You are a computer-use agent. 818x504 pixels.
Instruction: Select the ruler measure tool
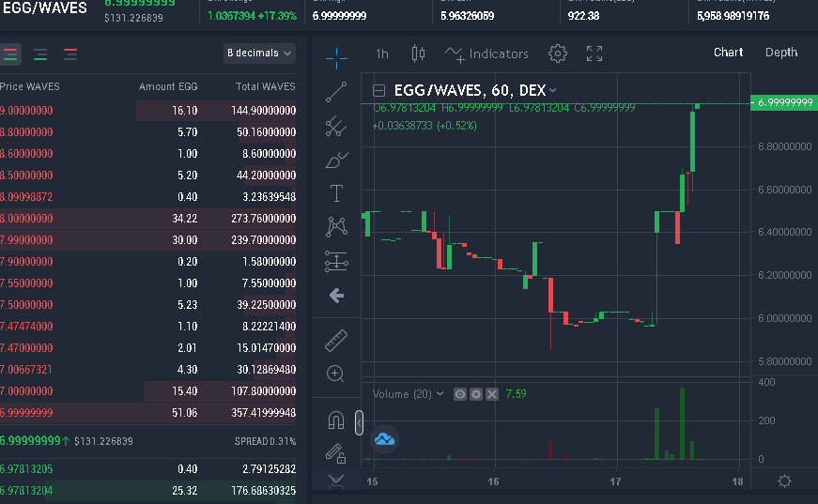click(336, 341)
